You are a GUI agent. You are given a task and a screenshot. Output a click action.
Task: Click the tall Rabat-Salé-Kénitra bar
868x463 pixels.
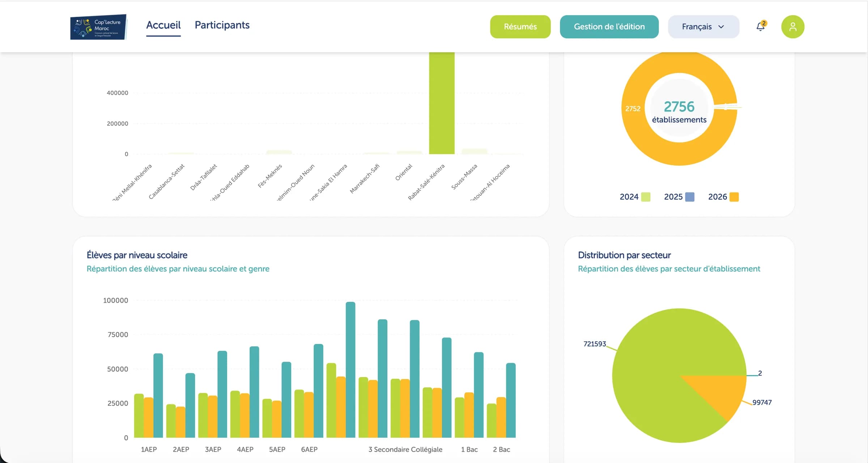pos(442,103)
